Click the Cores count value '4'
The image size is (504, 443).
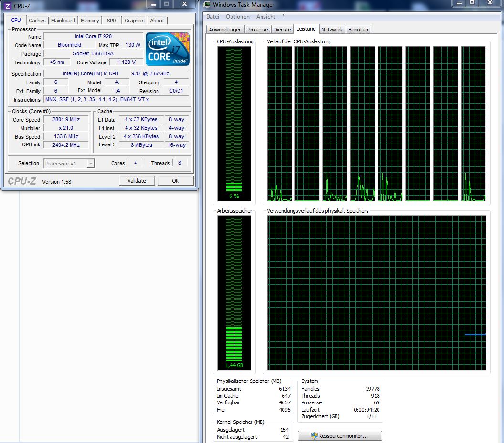pyautogui.click(x=136, y=163)
